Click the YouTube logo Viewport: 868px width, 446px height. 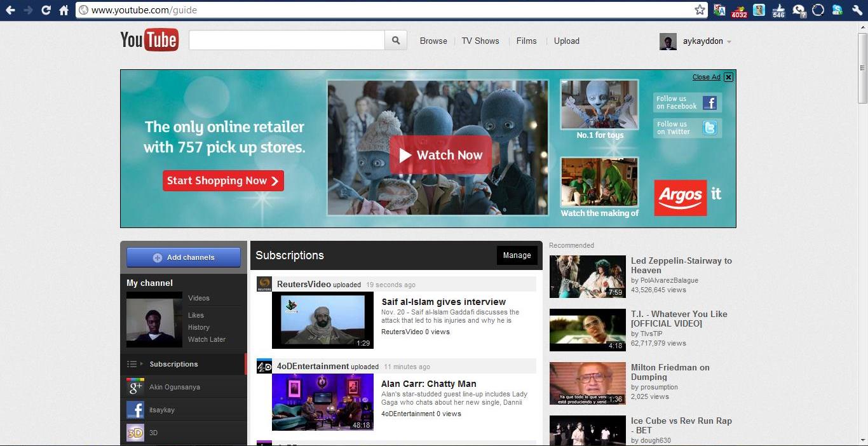click(149, 40)
